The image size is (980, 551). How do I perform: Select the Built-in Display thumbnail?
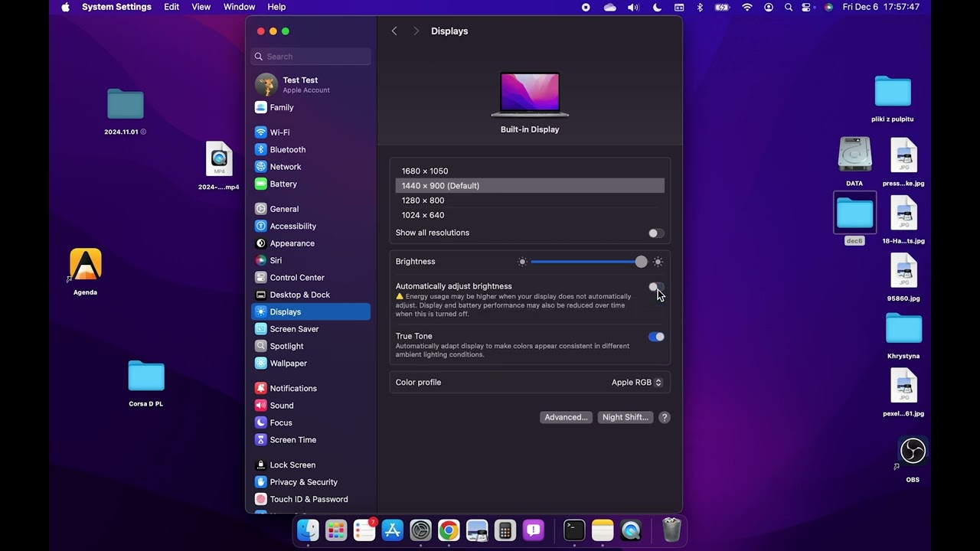(x=530, y=95)
